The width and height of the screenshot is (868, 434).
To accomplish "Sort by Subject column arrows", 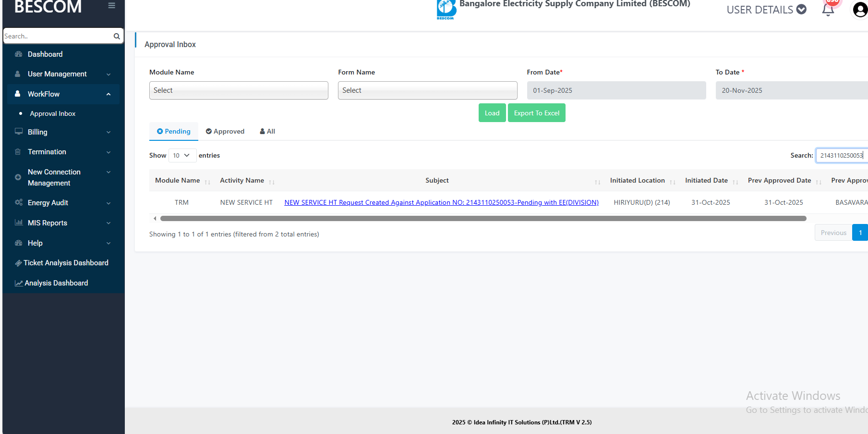I will click(598, 182).
